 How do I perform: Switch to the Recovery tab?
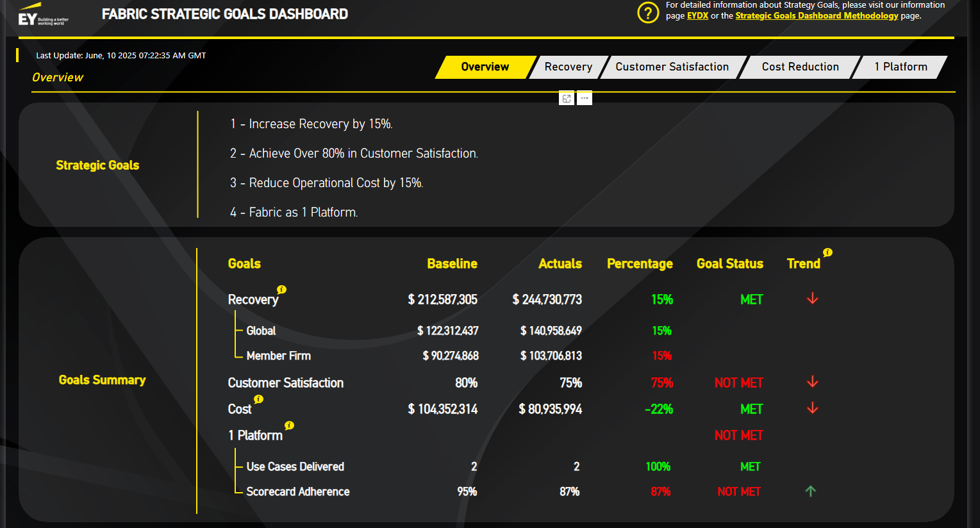(x=568, y=67)
